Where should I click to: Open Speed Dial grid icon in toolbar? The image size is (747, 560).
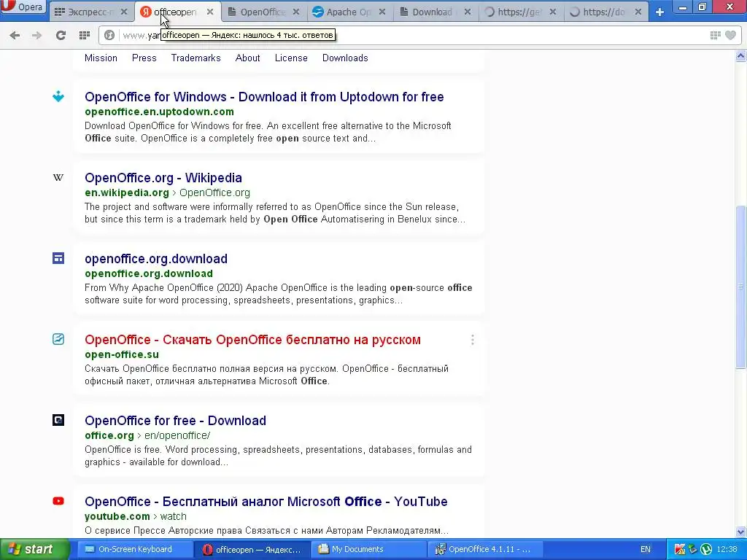85,35
